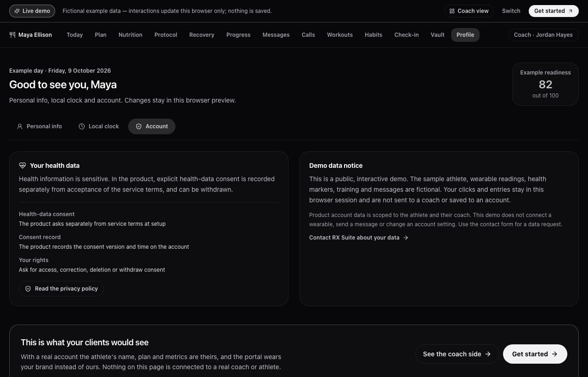
Task: Open the Vault tab
Action: point(437,35)
